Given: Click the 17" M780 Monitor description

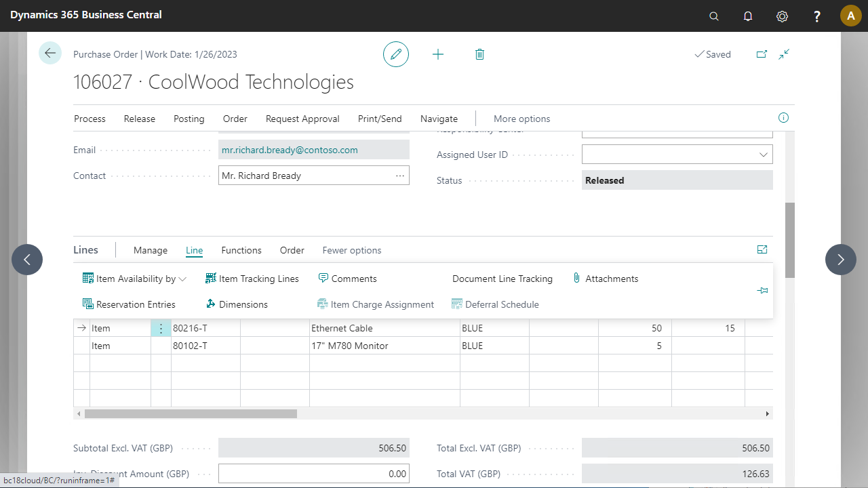Looking at the screenshot, I should 385,346.
